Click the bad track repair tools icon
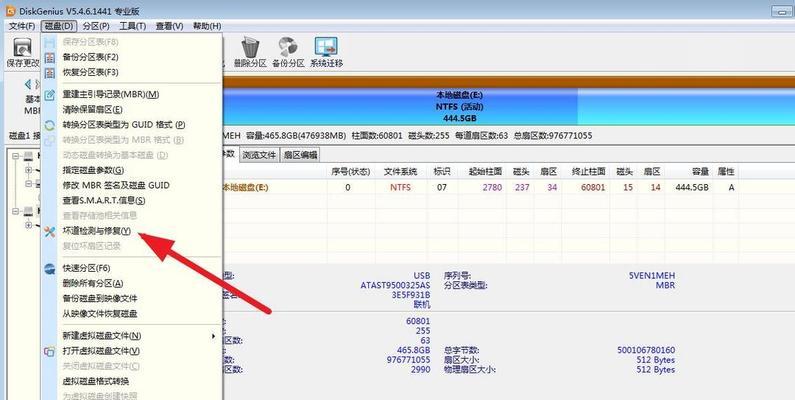 [x=50, y=232]
